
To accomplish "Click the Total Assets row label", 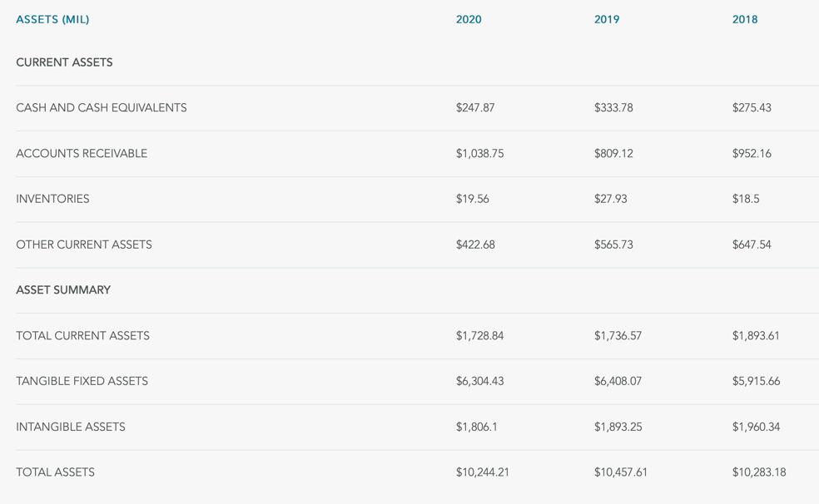I will coord(55,472).
